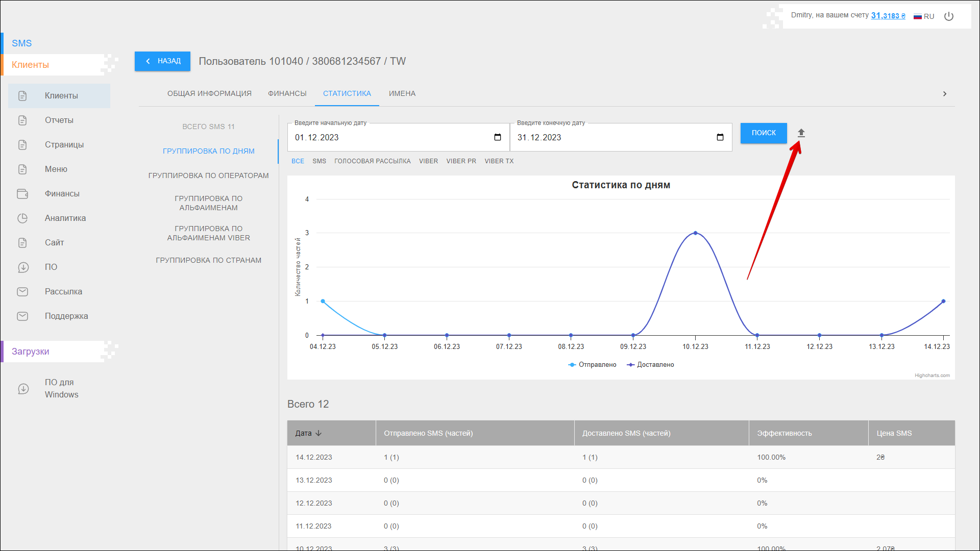This screenshot has width=980, height=551.
Task: Click the account balance link 31,3183
Action: point(888,15)
